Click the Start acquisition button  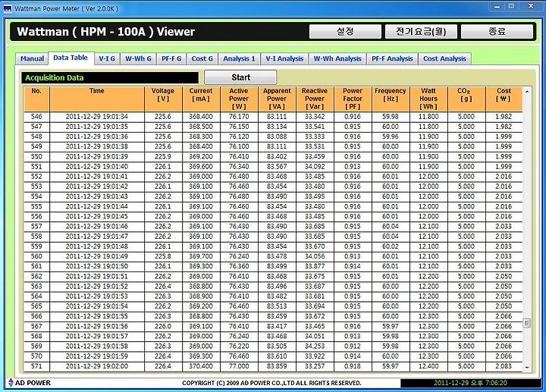tap(240, 77)
